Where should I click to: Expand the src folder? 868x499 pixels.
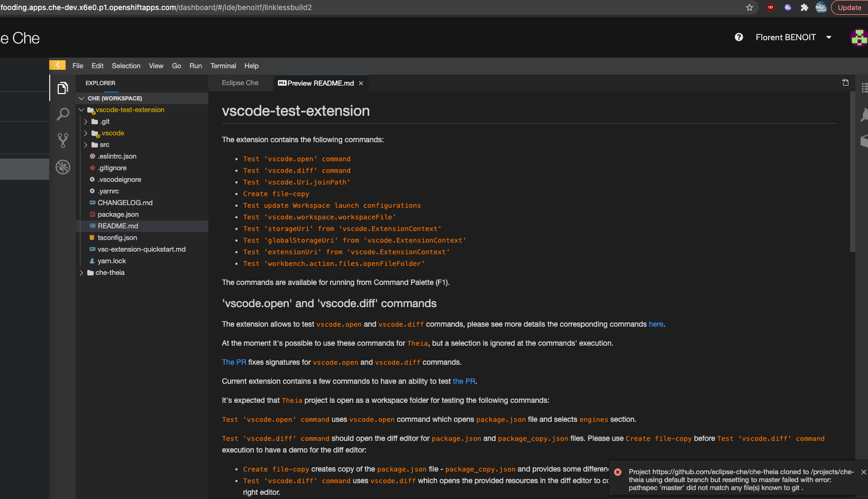tap(86, 145)
